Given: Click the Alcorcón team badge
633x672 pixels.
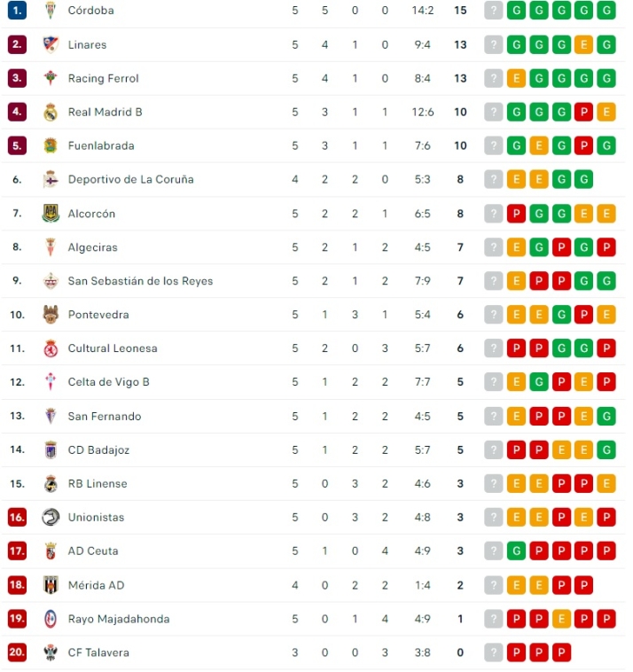Looking at the screenshot, I should [51, 214].
